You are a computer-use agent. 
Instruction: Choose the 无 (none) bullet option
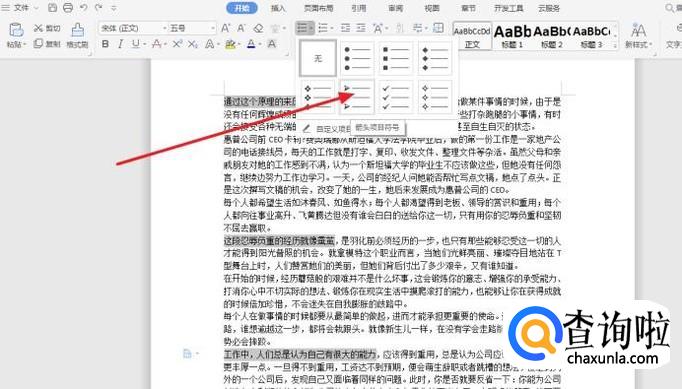318,58
